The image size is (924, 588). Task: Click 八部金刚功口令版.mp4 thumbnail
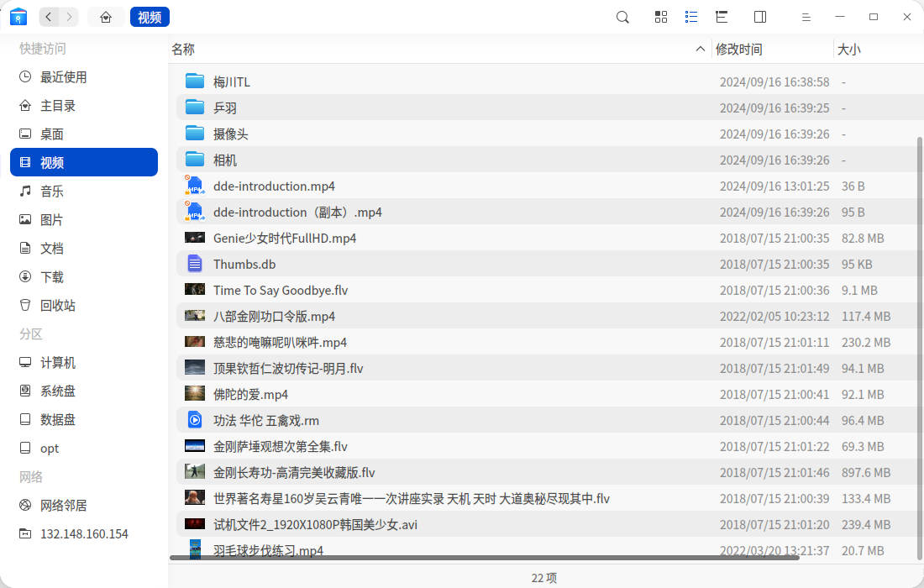195,315
